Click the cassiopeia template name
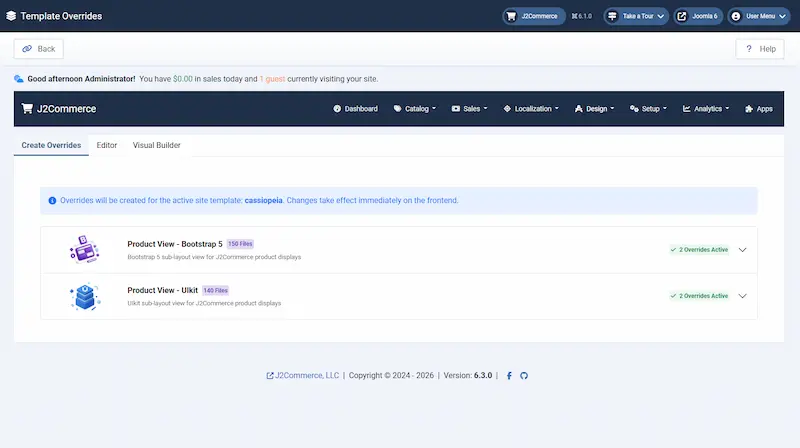Image resolution: width=800 pixels, height=448 pixels. click(263, 201)
